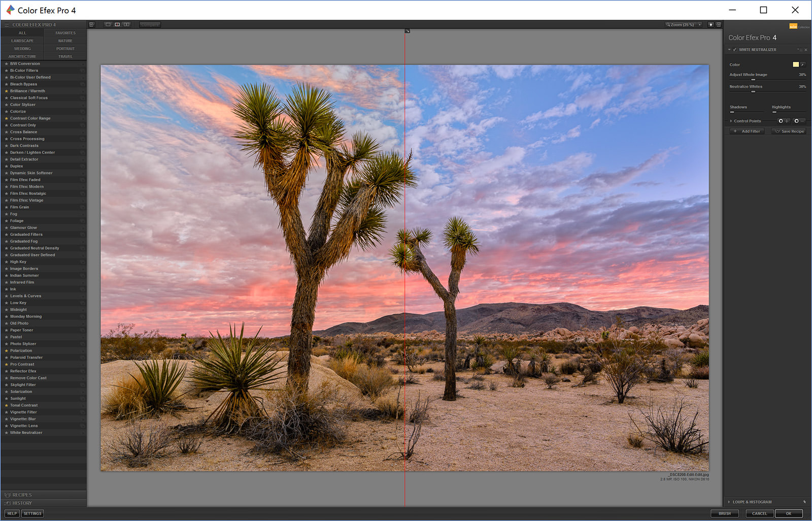Select the Travel category tab
812x521 pixels.
[65, 56]
